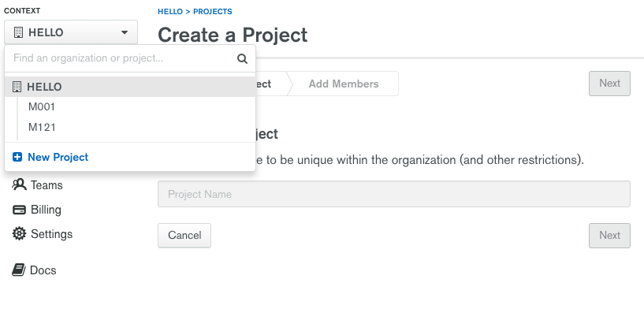Click the organization or project search field

(x=122, y=58)
